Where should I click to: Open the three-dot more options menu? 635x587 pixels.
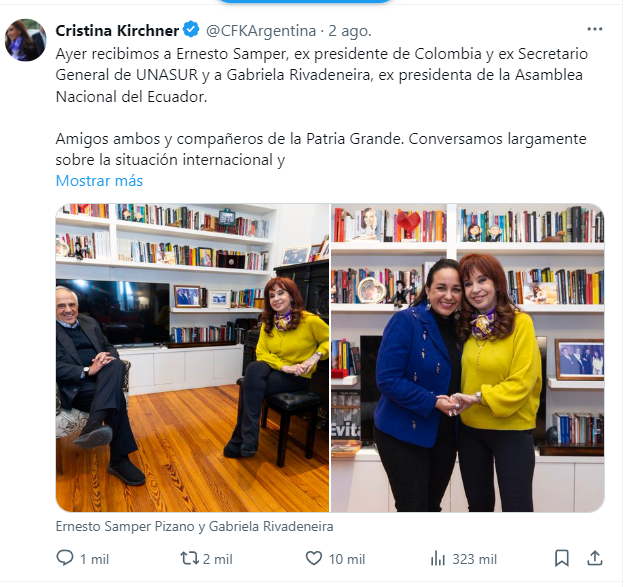[595, 29]
